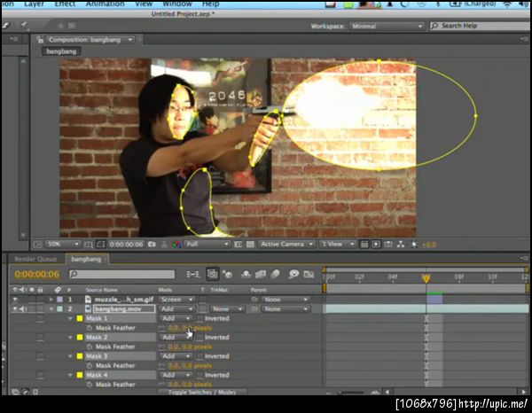
Task: Toggle the Inverted checkbox for Mask 2
Action: click(200, 338)
